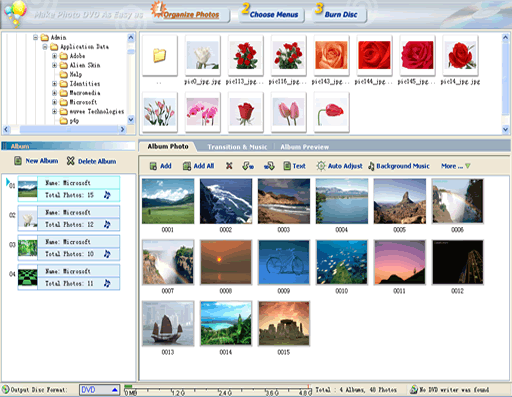Collapse the Application Data node
Screen dimensions: 512x397
45,47
